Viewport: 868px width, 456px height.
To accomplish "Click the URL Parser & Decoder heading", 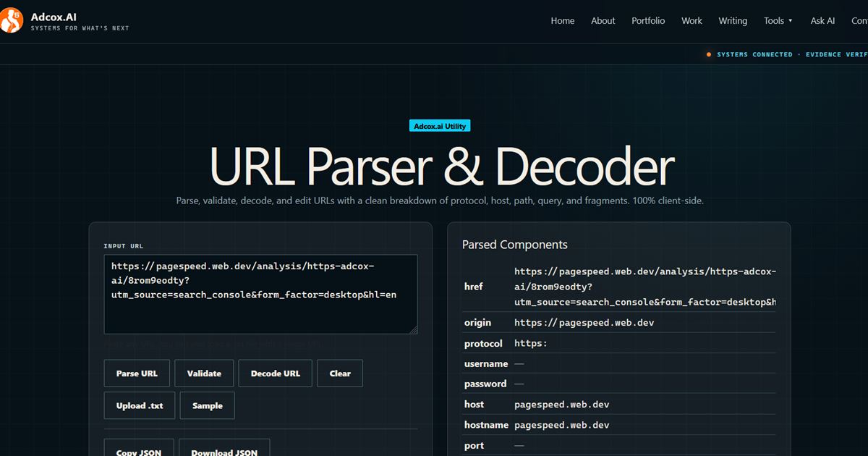I will pyautogui.click(x=442, y=166).
